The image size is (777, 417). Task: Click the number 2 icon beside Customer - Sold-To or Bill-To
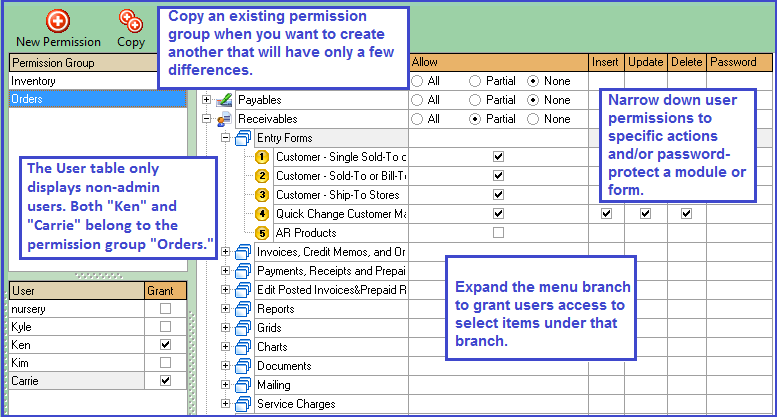pyautogui.click(x=262, y=176)
